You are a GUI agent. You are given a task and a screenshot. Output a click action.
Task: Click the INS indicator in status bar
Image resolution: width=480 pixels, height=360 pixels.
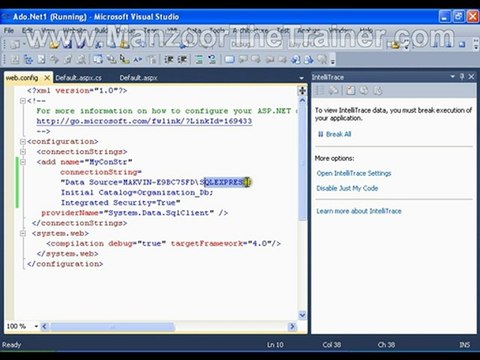(x=465, y=345)
